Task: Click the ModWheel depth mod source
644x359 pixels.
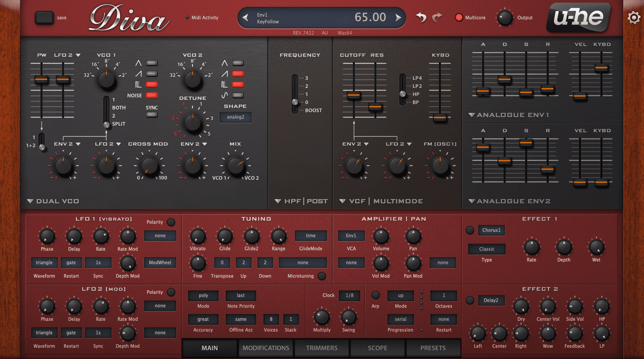Action: pos(160,262)
